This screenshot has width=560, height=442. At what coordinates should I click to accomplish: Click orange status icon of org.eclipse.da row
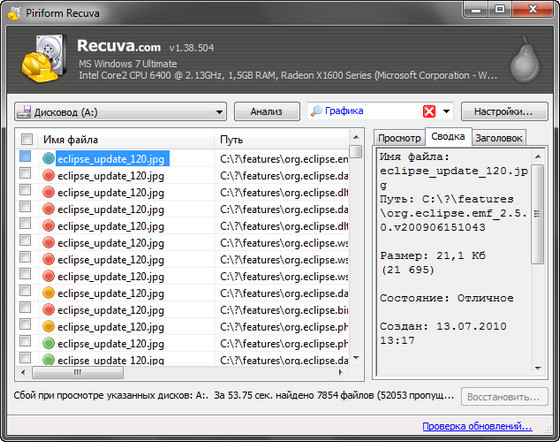48,293
